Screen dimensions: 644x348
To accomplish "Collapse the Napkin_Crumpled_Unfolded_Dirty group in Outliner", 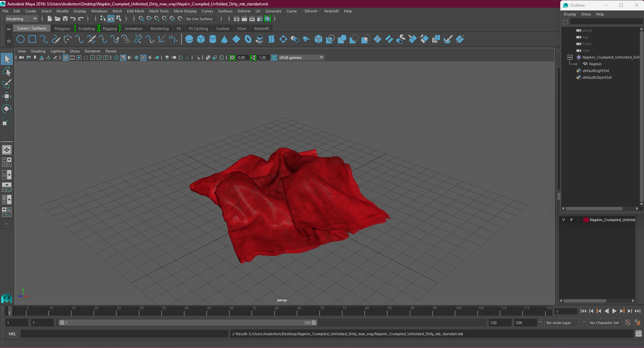I will click(570, 57).
